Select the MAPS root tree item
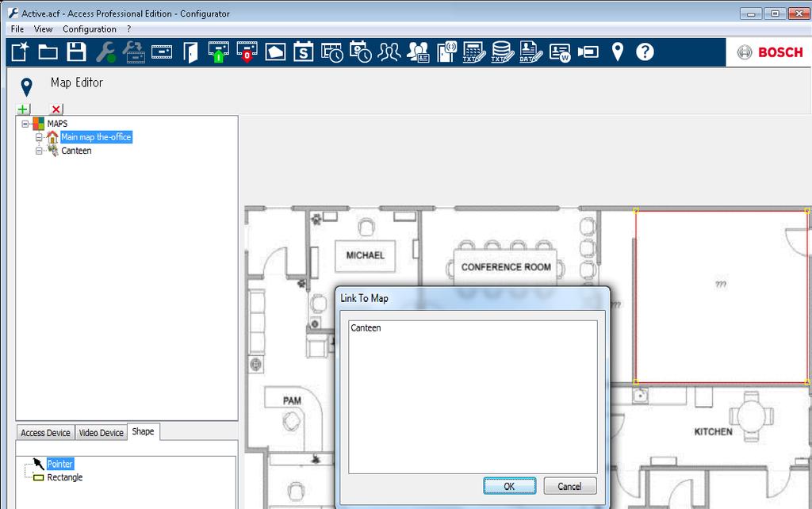This screenshot has width=812, height=509. [x=57, y=124]
